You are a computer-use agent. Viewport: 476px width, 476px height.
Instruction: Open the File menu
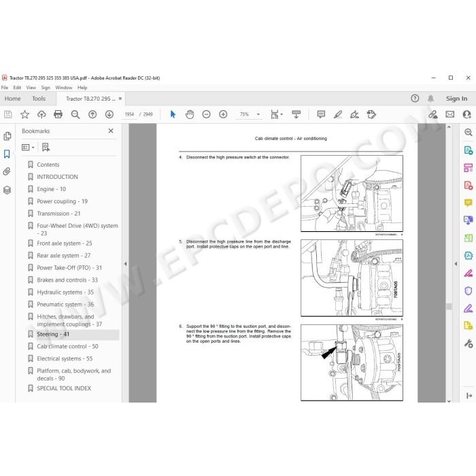(x=5, y=88)
